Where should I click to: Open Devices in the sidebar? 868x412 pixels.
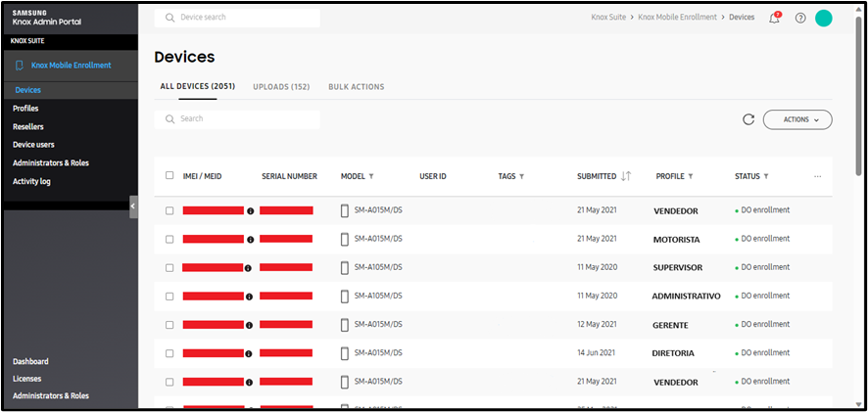(x=27, y=90)
